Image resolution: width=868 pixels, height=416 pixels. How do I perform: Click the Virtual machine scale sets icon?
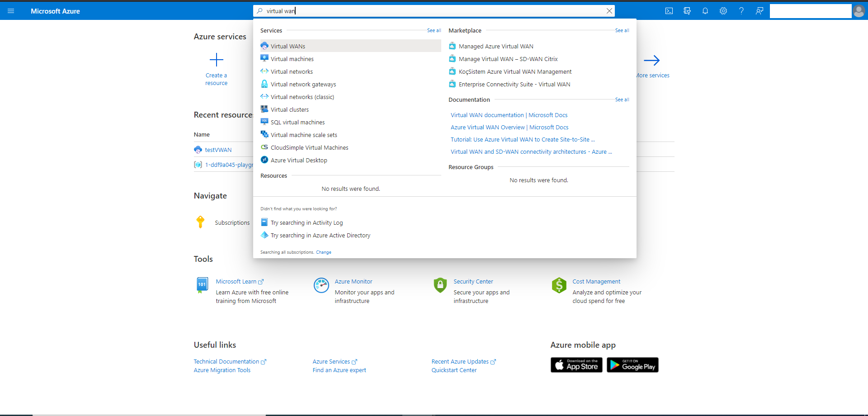click(264, 134)
